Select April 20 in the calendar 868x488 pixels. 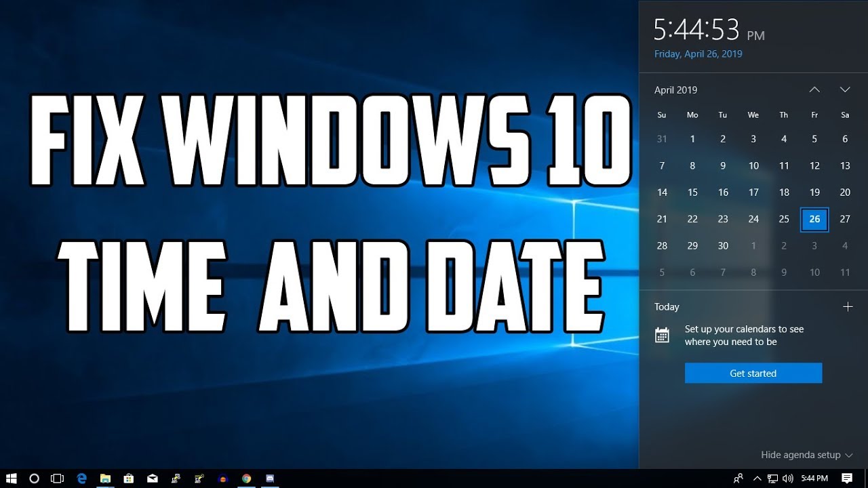click(845, 192)
